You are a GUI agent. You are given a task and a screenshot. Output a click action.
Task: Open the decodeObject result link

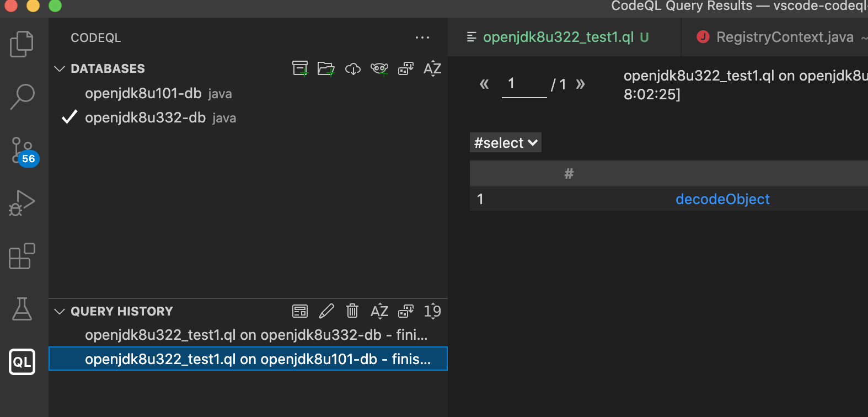tap(722, 199)
